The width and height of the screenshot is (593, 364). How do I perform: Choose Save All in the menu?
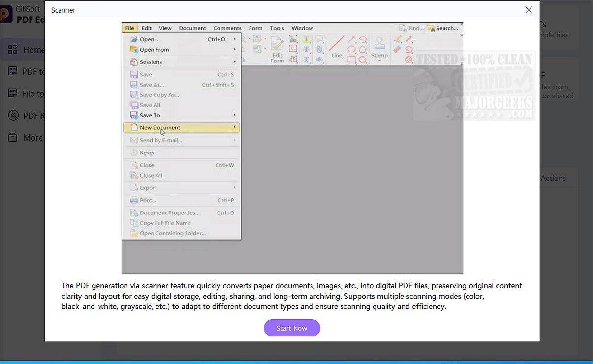pyautogui.click(x=181, y=105)
